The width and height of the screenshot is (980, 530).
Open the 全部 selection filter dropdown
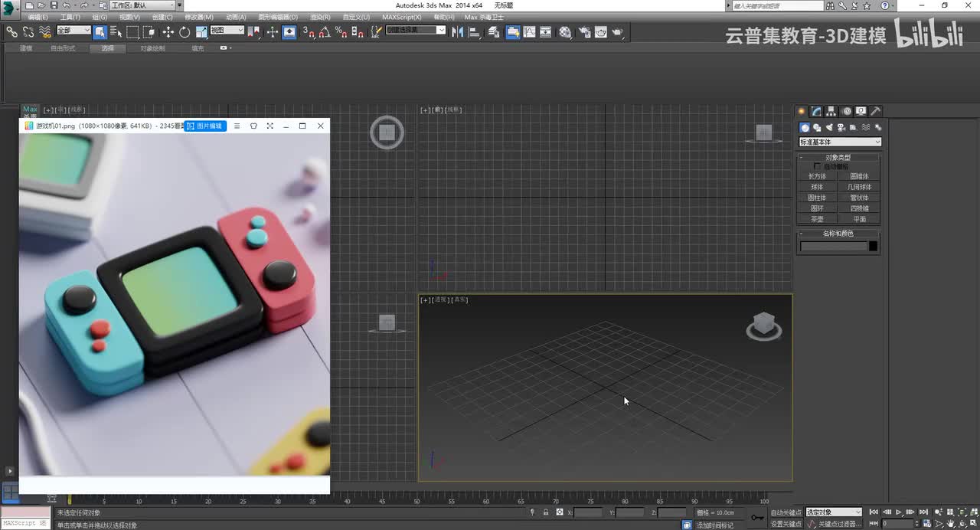tap(73, 31)
